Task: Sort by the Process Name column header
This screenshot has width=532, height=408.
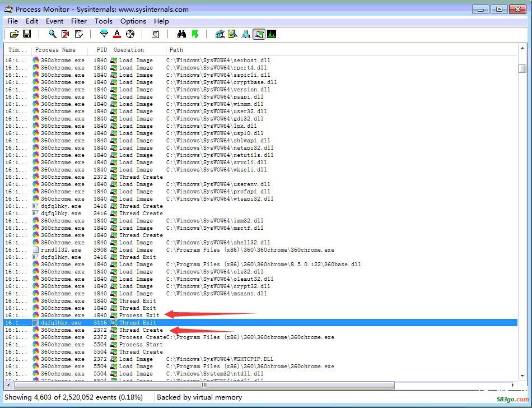Action: pyautogui.click(x=59, y=49)
